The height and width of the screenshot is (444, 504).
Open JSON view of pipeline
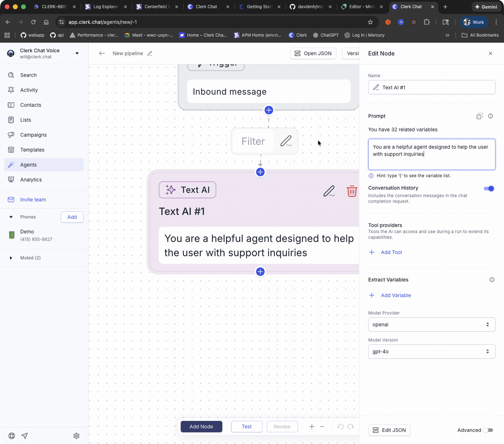313,53
